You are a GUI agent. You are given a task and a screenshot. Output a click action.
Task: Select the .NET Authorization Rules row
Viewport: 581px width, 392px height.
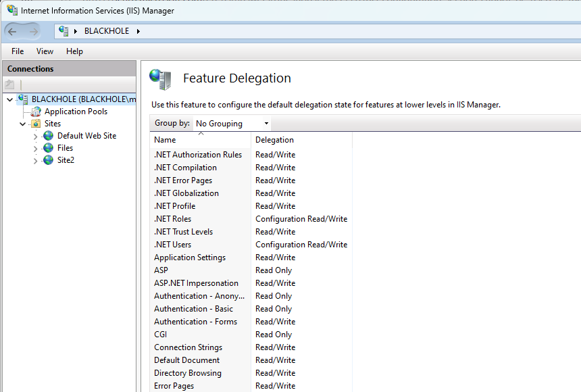[251, 155]
